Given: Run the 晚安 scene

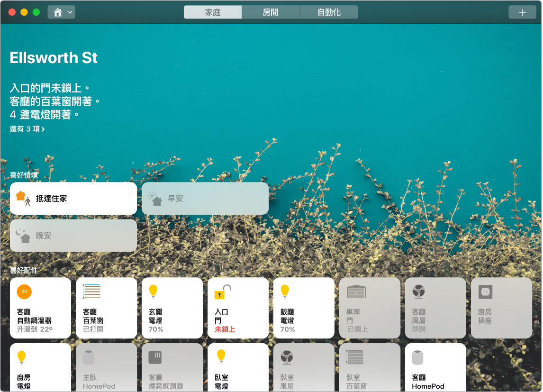Looking at the screenshot, I should click(x=73, y=236).
